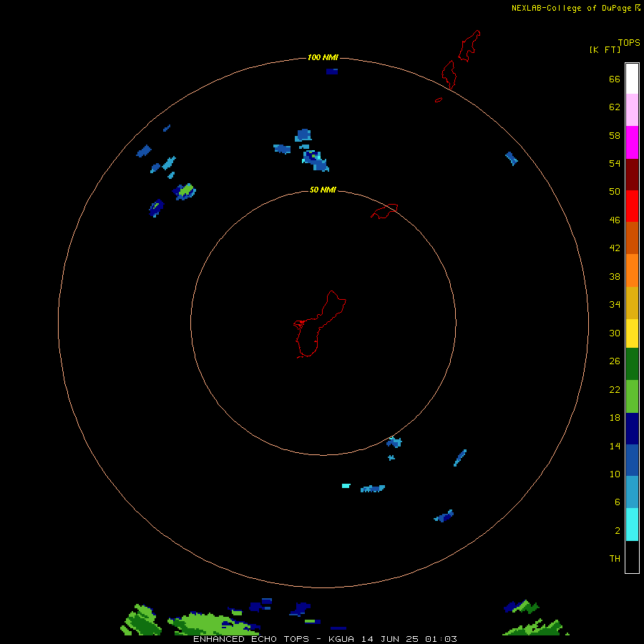Click the 42 value on the scale

[615, 248]
